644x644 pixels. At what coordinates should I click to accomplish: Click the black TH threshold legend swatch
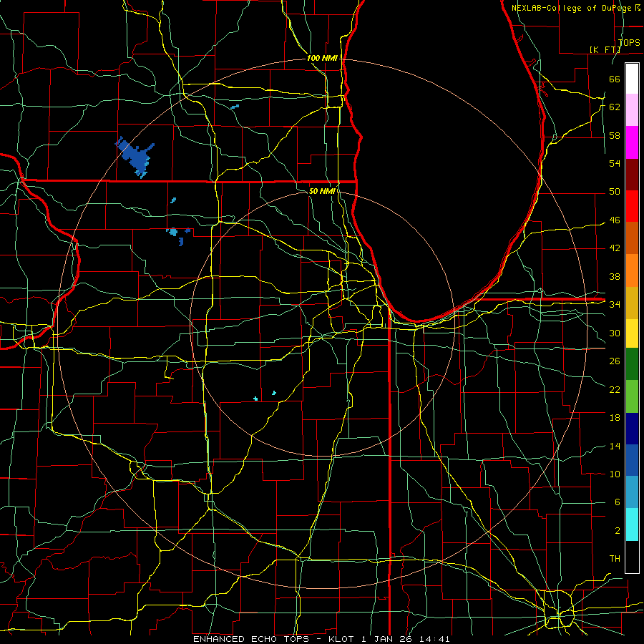coord(632,556)
